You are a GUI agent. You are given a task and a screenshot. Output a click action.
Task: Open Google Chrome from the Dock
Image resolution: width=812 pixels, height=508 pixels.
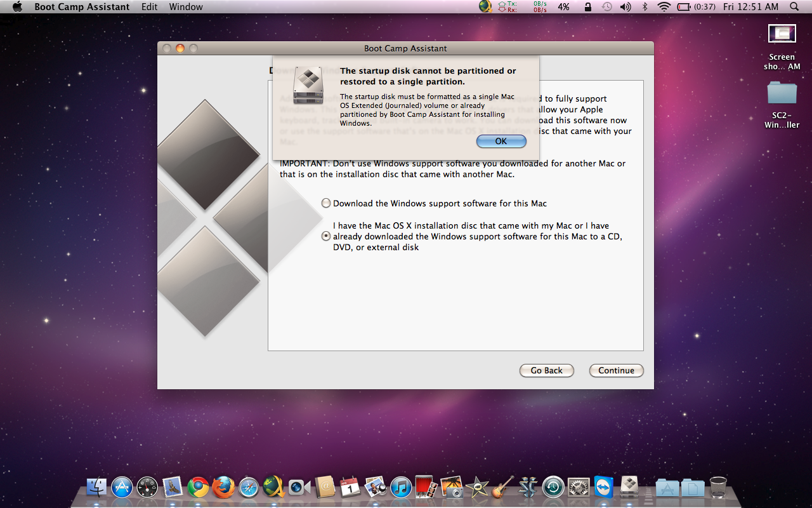[x=198, y=487]
